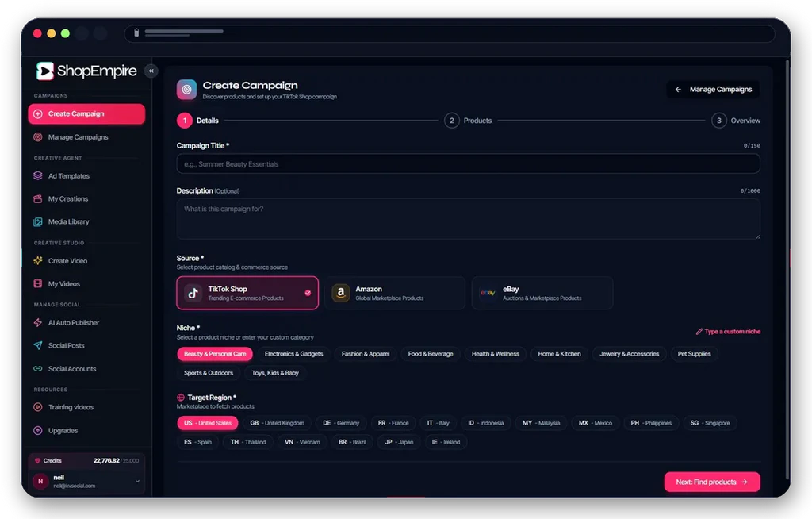Click the Social Accounts link icon
This screenshot has width=812, height=519.
(38, 369)
